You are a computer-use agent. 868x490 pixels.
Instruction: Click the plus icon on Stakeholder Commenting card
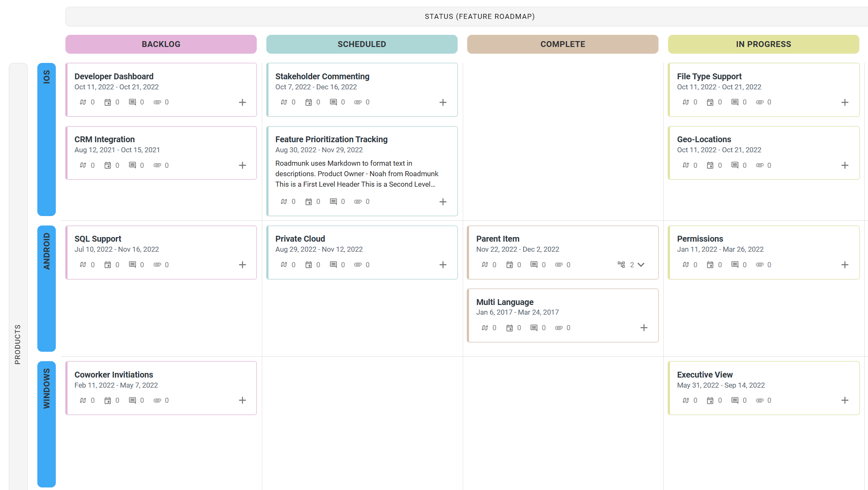(443, 102)
